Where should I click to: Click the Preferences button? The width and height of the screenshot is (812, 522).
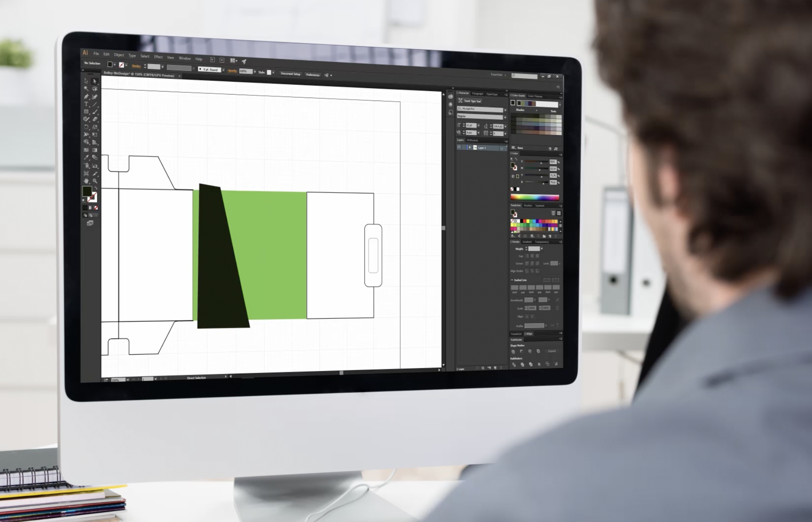[x=313, y=74]
